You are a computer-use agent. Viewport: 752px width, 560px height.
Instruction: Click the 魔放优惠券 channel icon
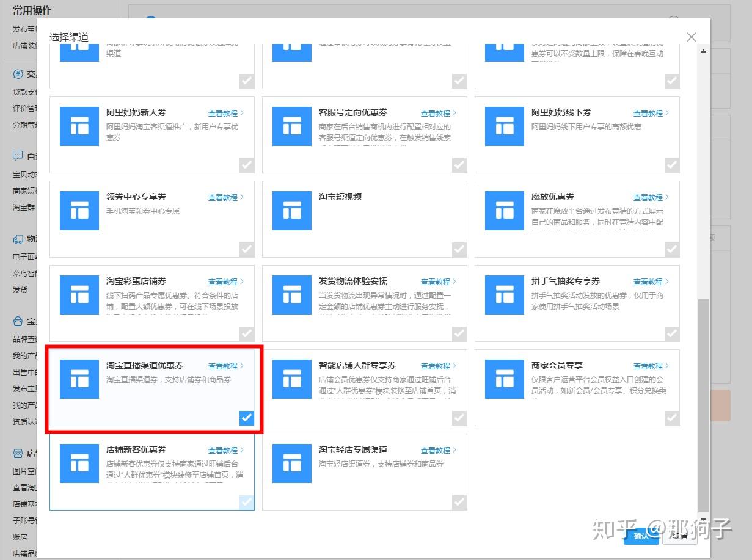(x=505, y=211)
